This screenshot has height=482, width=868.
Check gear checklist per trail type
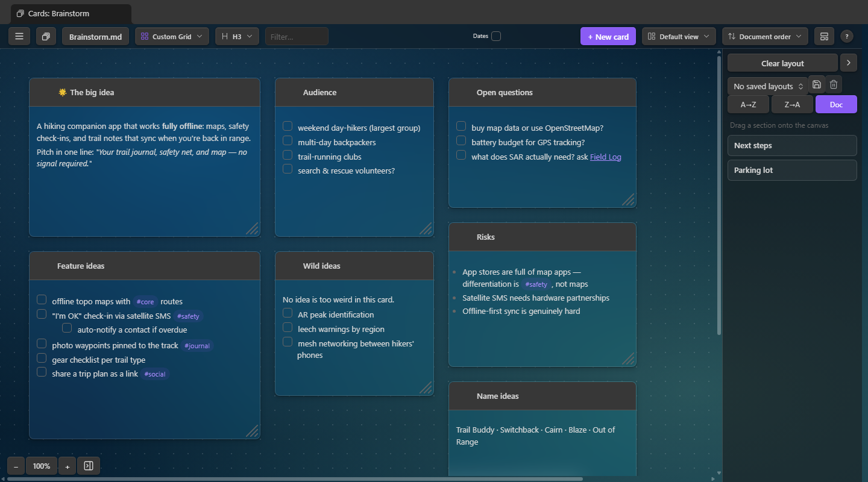42,358
